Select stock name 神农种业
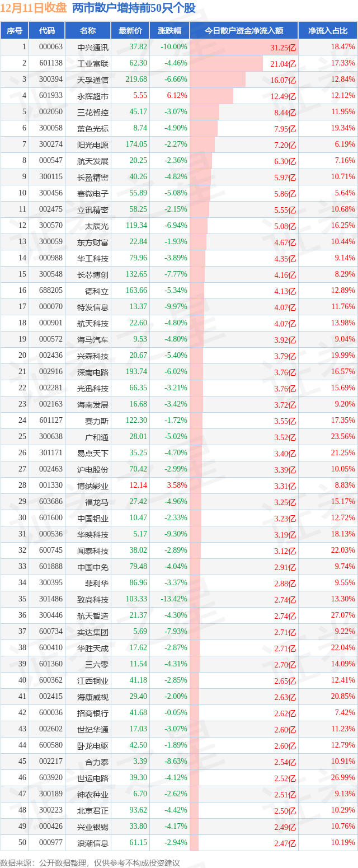The width and height of the screenshot is (358, 868). point(93,794)
